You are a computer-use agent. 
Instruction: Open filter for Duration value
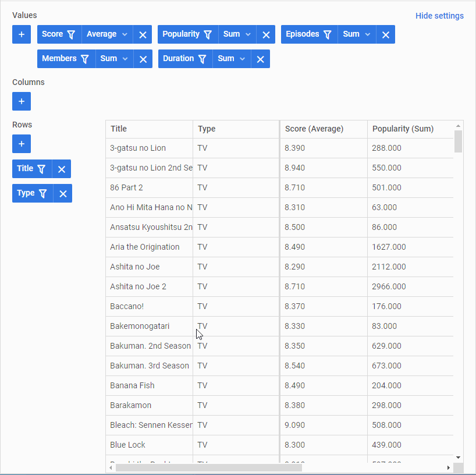point(202,59)
